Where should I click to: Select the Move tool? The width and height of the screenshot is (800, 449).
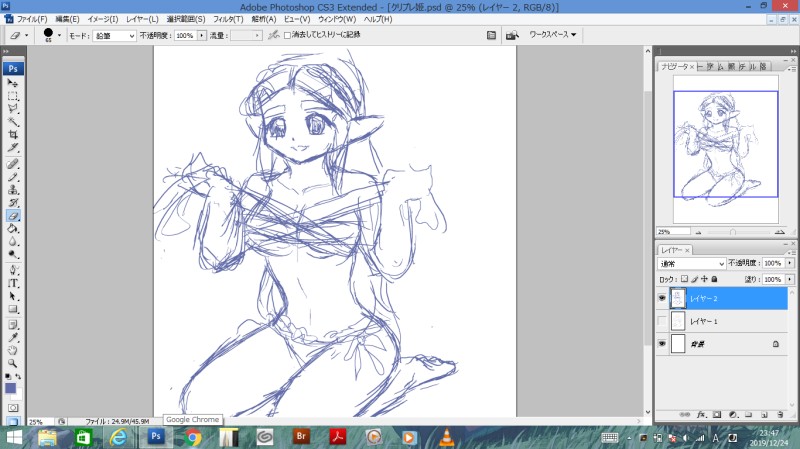(13, 83)
